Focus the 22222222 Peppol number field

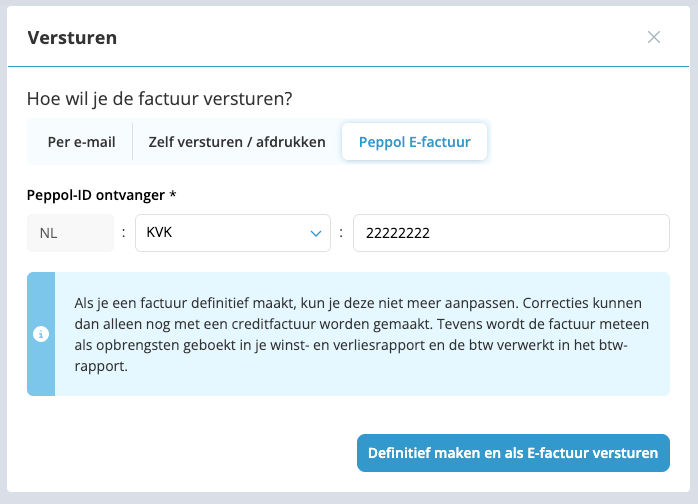click(511, 233)
